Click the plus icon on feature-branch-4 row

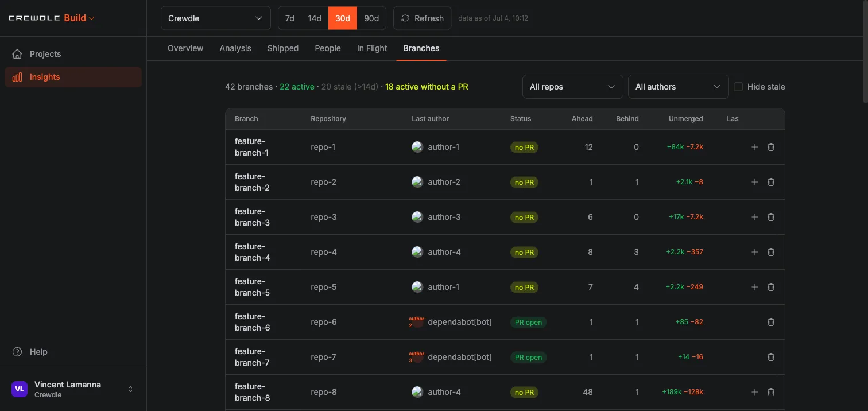coord(755,252)
